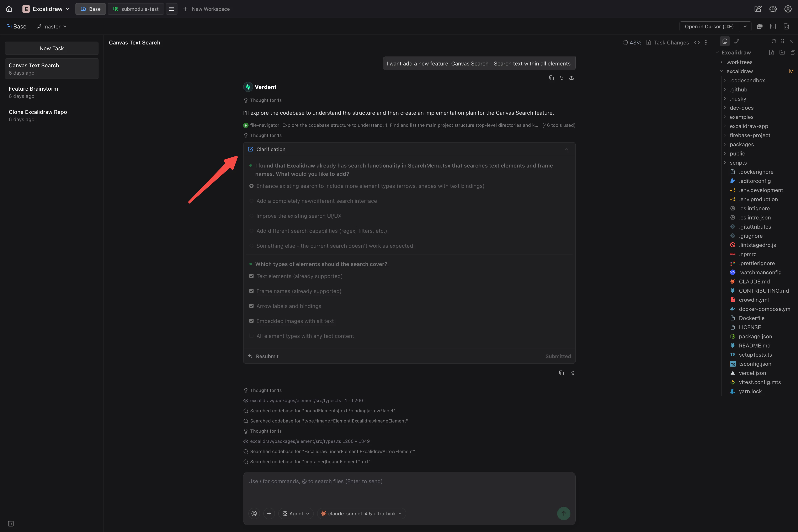
Task: Open the code view icon beside Task Changes
Action: click(697, 42)
